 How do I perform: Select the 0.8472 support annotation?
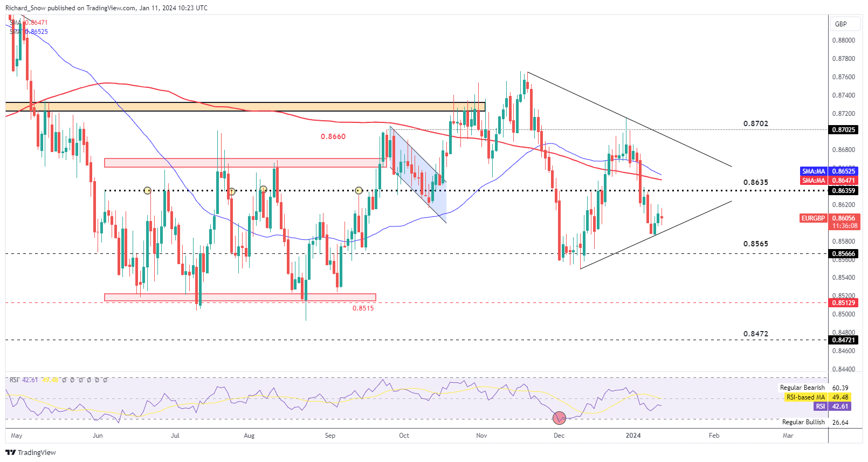(756, 334)
